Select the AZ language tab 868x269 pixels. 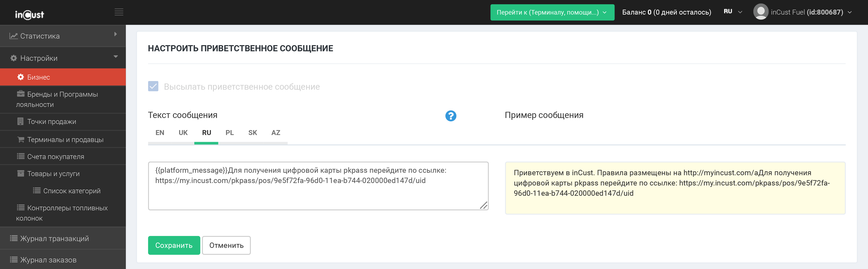[x=276, y=133]
